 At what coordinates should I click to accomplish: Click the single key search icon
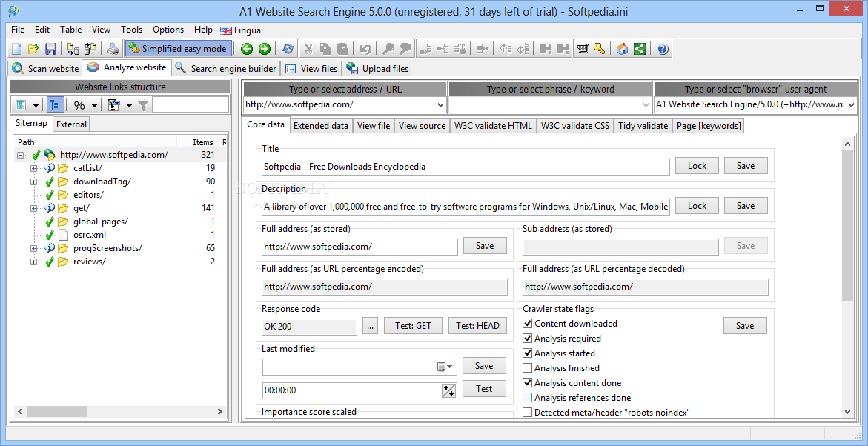click(388, 49)
